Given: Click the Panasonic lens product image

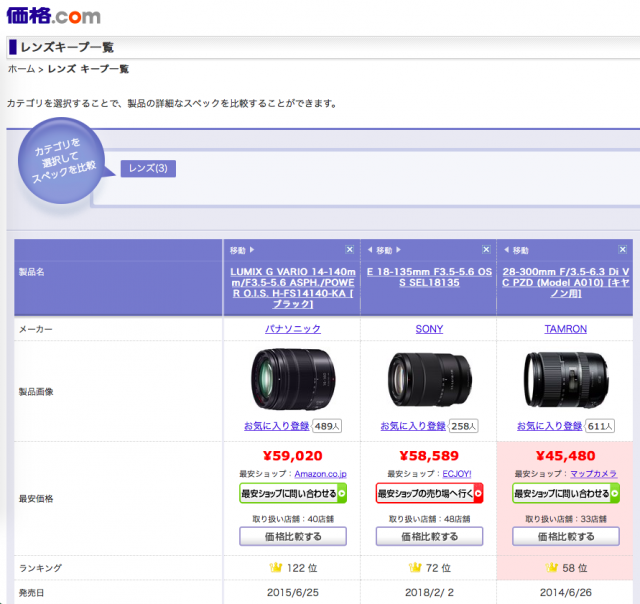Looking at the screenshot, I should [293, 379].
